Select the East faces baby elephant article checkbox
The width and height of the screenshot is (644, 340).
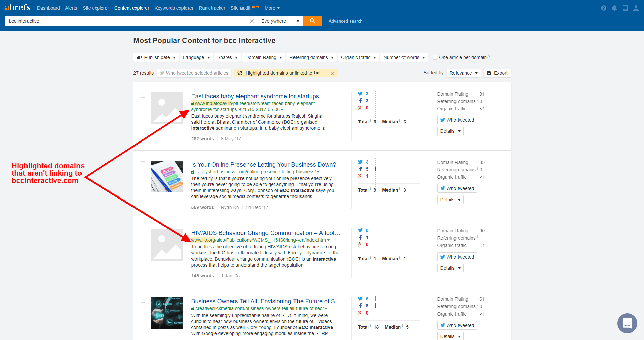[x=143, y=95]
